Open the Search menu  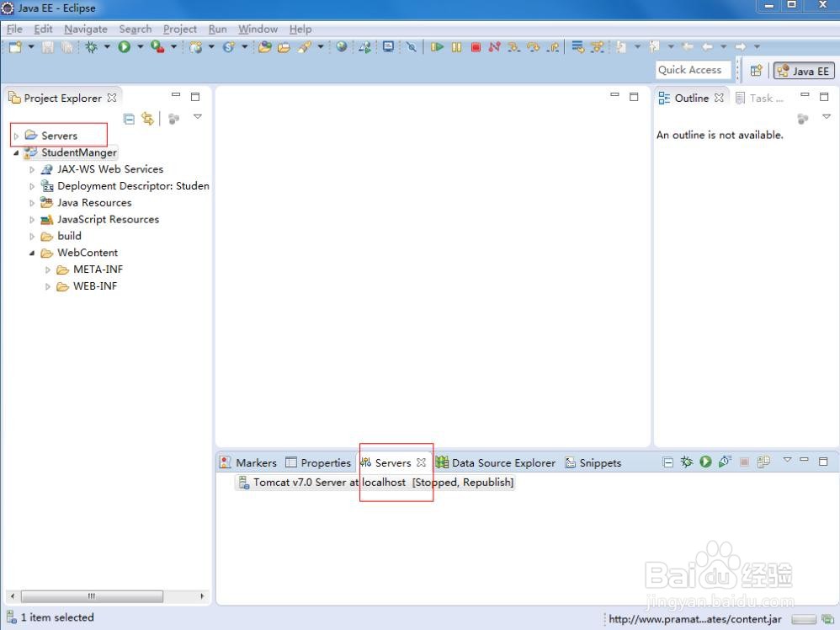tap(136, 29)
